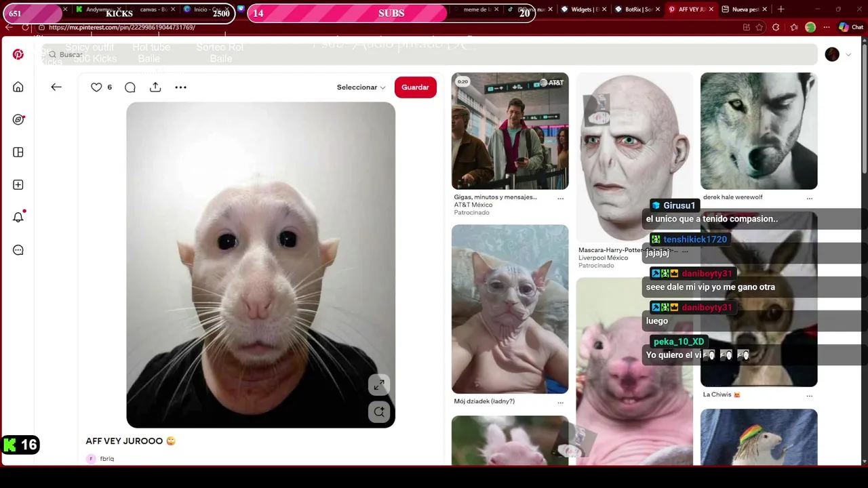The image size is (868, 488).
Task: Open options for La Chiwis pin
Action: point(809,395)
